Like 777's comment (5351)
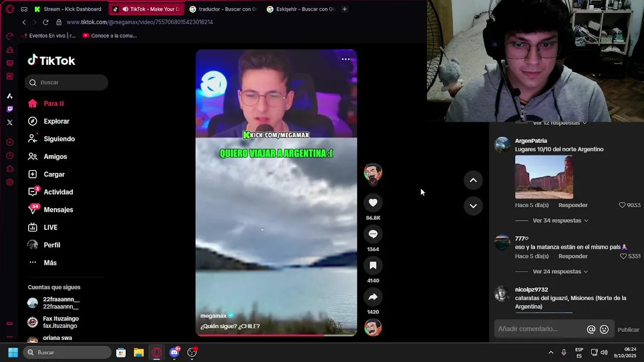644x362 pixels. point(623,256)
